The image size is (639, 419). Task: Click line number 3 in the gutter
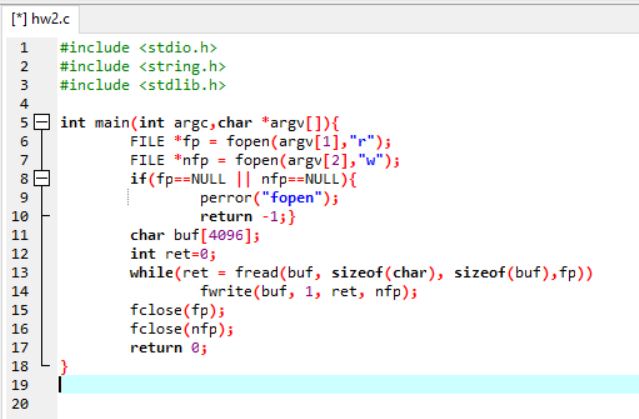pyautogui.click(x=24, y=85)
